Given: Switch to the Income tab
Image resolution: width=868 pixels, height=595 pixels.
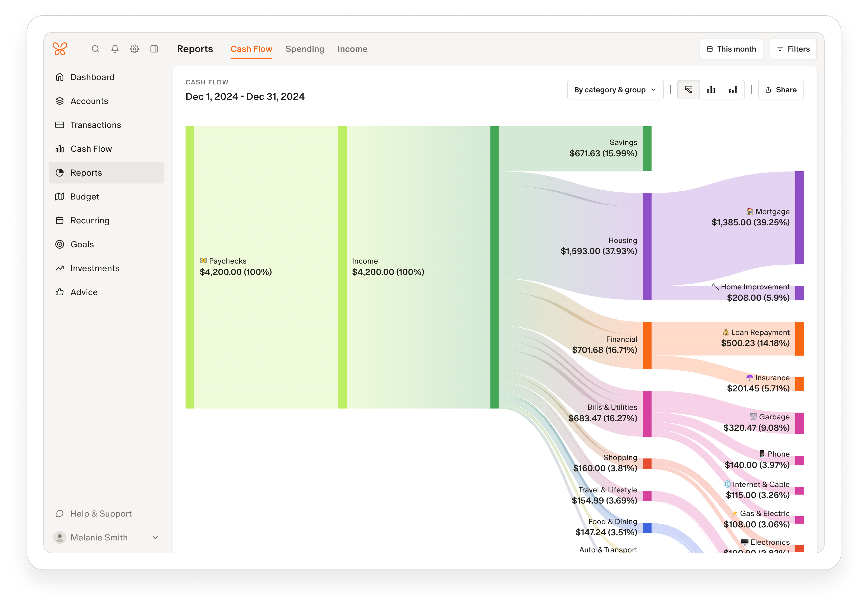Looking at the screenshot, I should tap(352, 49).
